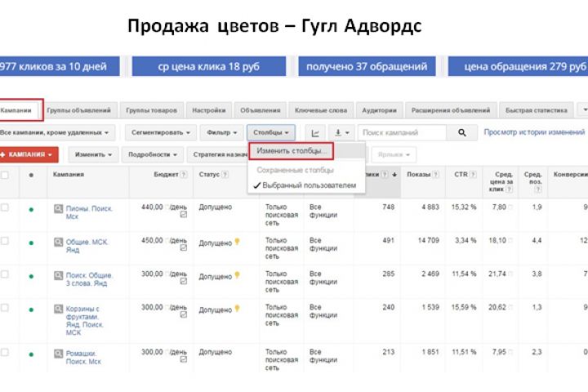The width and height of the screenshot is (588, 392).
Task: Click search campaign icon for Общие. МСК. Янд
Action: click(x=58, y=243)
